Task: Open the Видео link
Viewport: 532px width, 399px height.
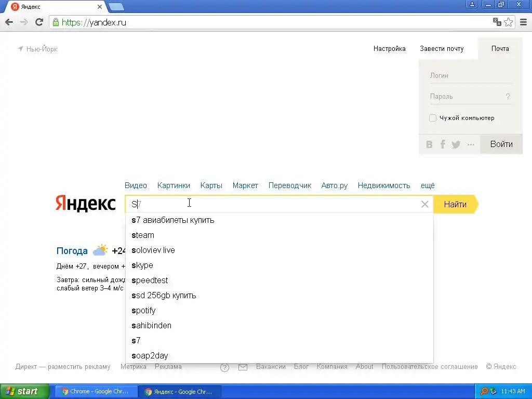Action: tap(136, 185)
